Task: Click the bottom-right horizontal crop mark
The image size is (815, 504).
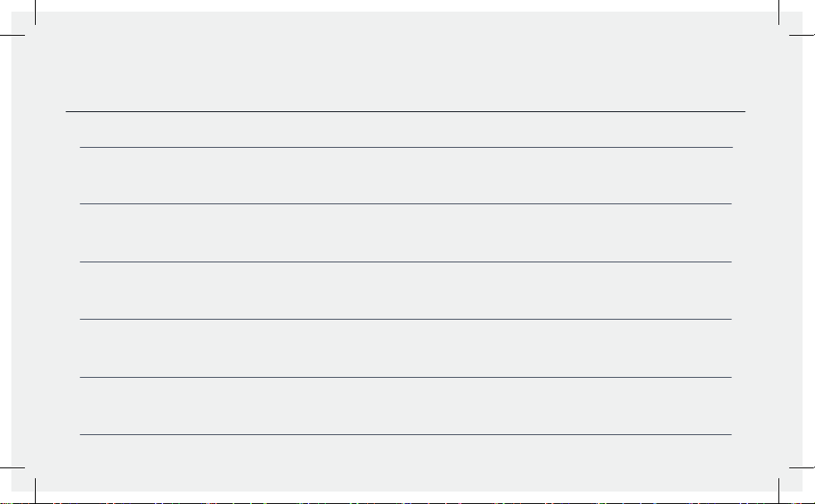Action: (802, 467)
